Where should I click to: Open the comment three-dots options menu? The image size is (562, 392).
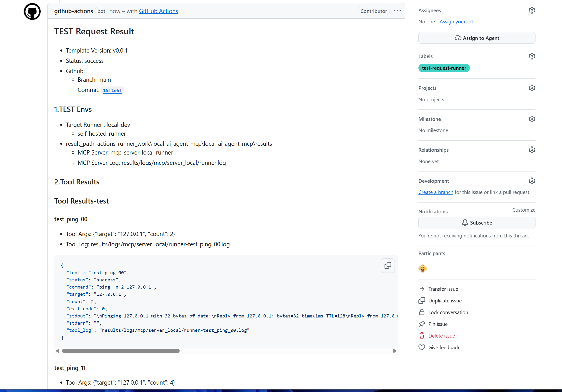(x=397, y=11)
